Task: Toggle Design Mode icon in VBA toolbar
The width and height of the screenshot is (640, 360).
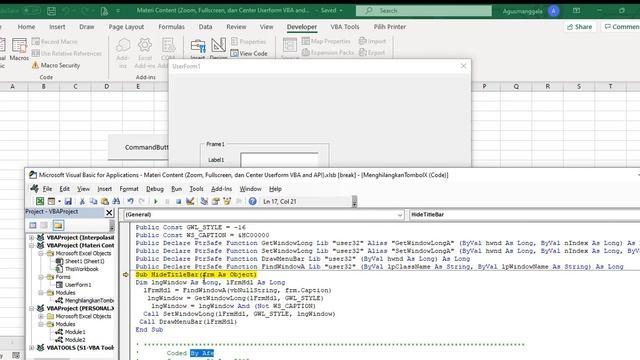Action: pyautogui.click(x=190, y=201)
